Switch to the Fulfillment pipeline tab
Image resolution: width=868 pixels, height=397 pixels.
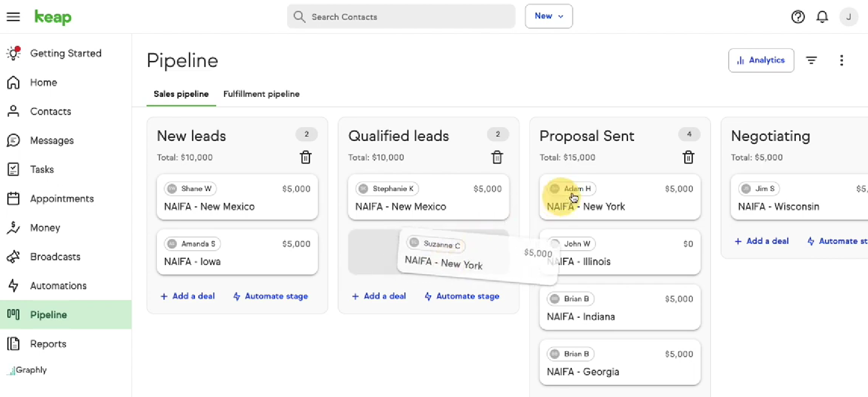(261, 94)
